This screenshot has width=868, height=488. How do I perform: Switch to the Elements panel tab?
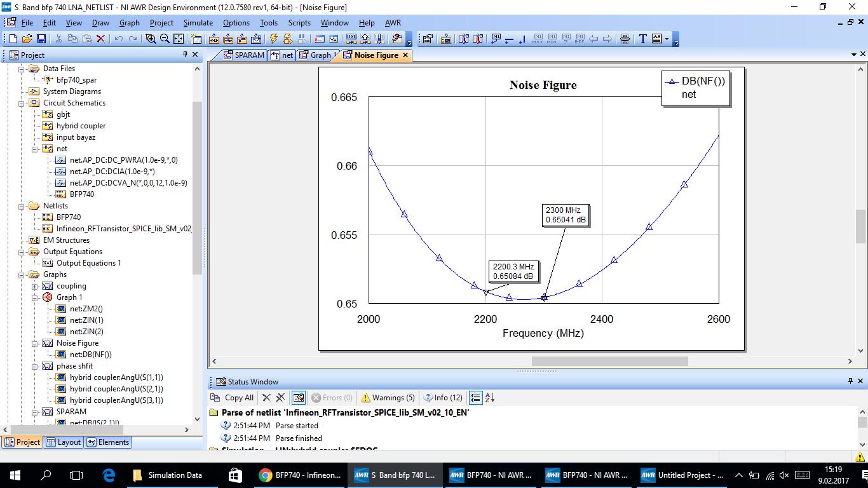click(x=108, y=442)
